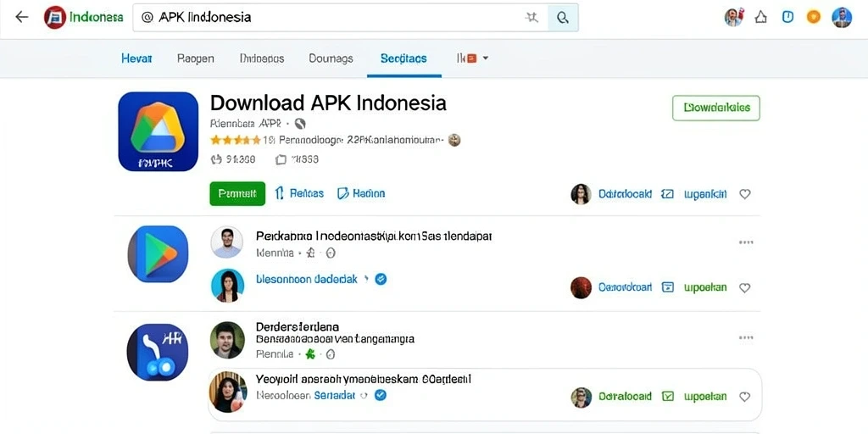Open the triangle notifications icon in header

[x=761, y=17]
